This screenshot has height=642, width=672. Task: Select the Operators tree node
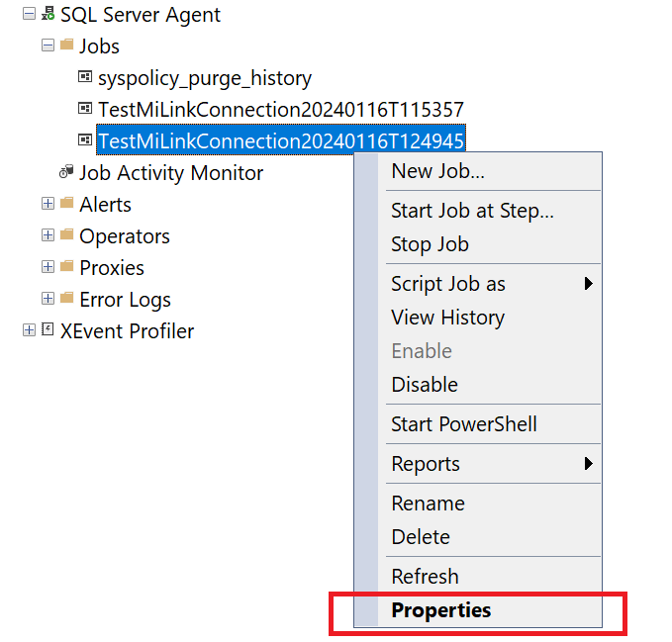point(125,236)
